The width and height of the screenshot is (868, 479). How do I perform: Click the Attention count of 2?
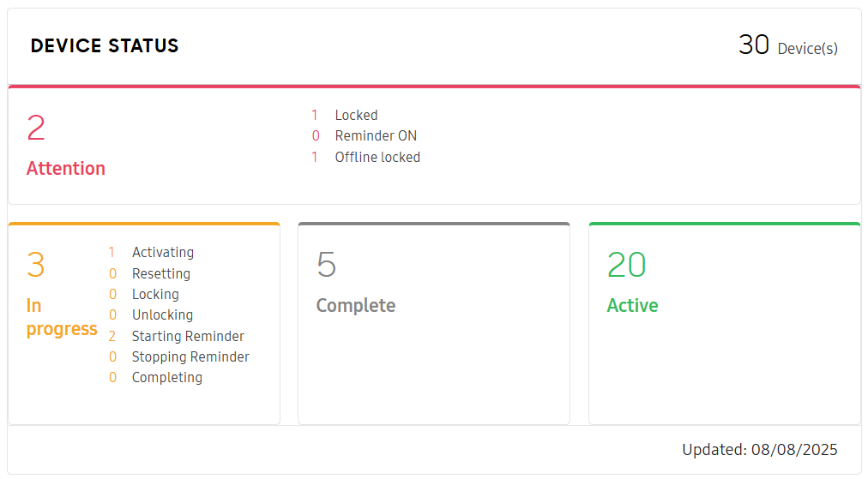pos(36,129)
